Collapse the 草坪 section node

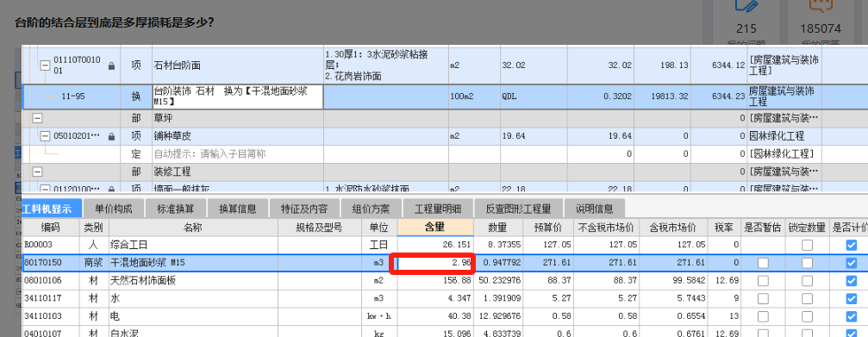[38, 118]
